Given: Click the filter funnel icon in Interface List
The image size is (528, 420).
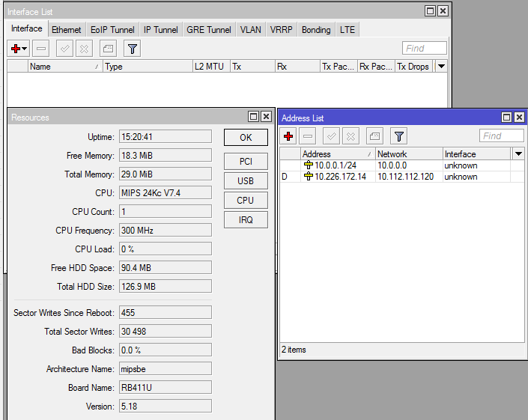Looking at the screenshot, I should point(132,49).
